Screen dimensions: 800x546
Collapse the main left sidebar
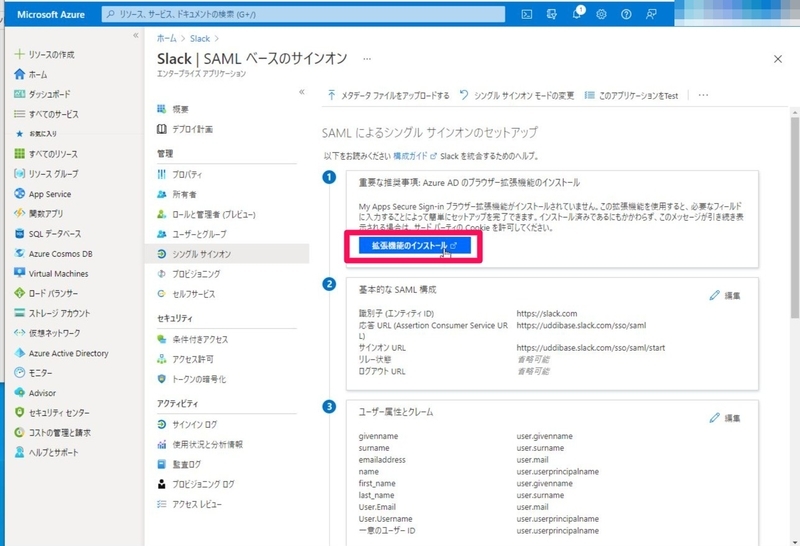click(x=136, y=35)
